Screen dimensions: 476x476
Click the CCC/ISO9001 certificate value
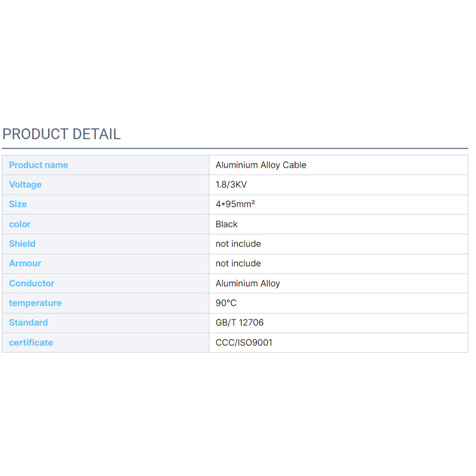(244, 342)
